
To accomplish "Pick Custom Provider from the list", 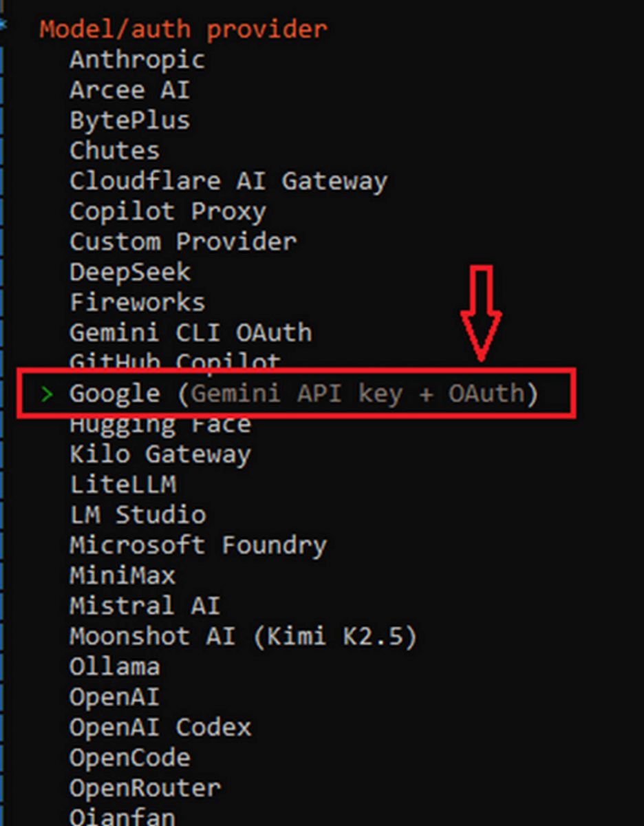I will click(182, 242).
